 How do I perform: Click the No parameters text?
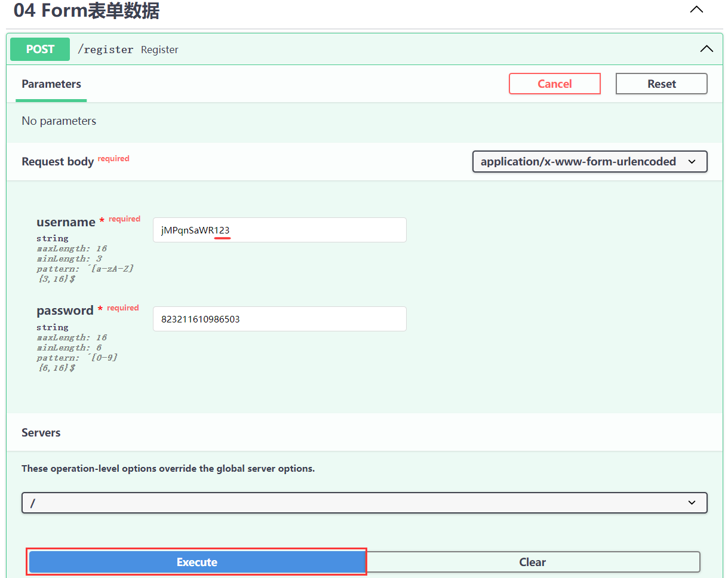[x=59, y=121]
